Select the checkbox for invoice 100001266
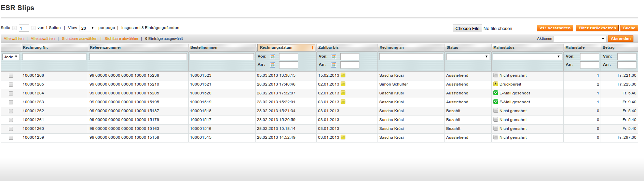 (x=11, y=76)
